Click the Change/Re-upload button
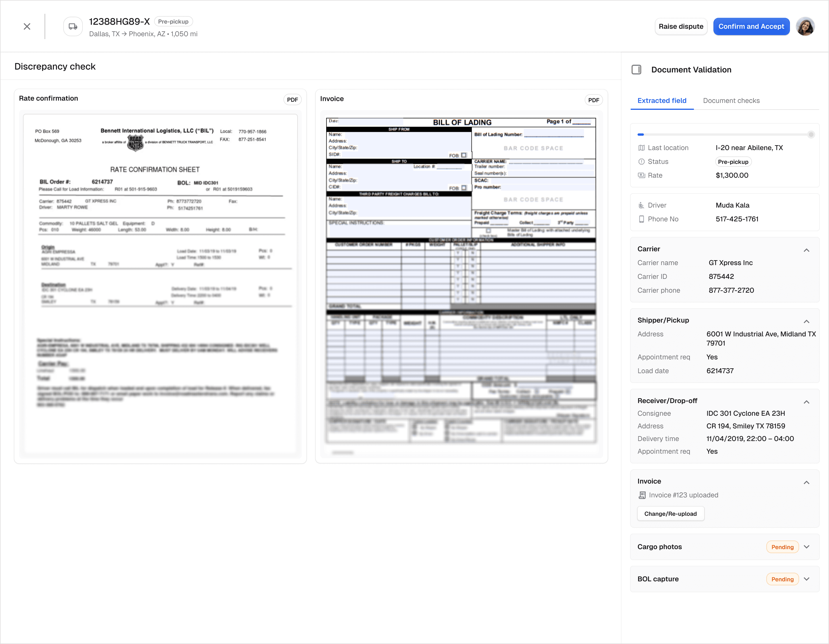 pyautogui.click(x=670, y=514)
